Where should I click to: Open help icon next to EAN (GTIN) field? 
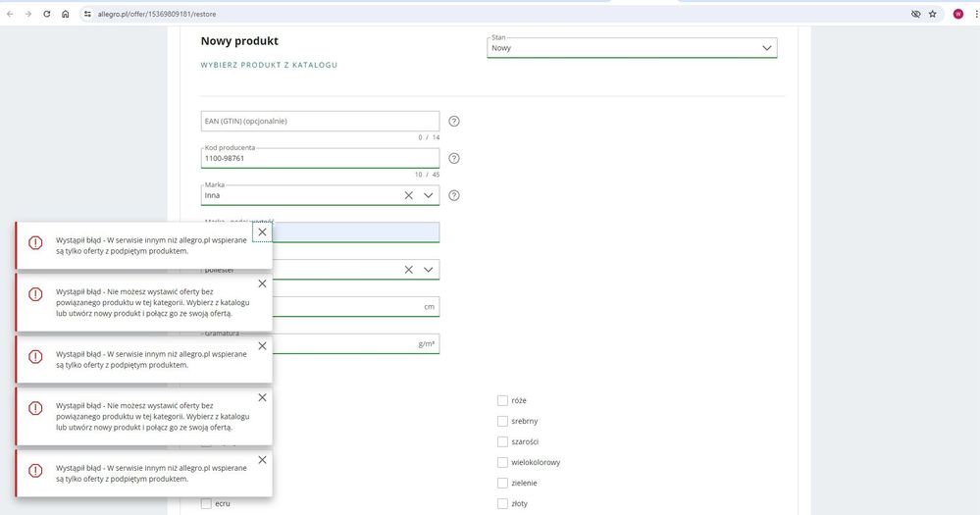click(x=454, y=122)
